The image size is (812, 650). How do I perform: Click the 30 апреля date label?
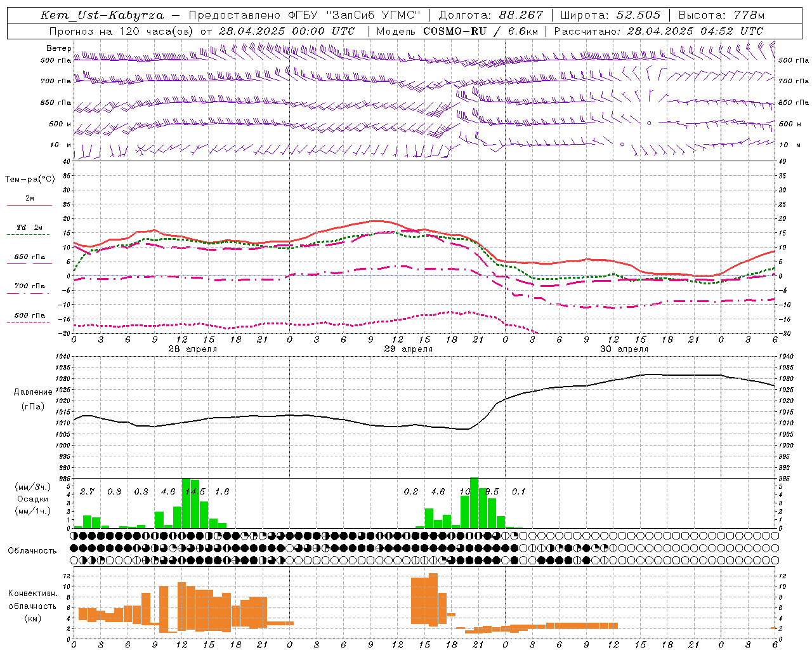coord(624,349)
